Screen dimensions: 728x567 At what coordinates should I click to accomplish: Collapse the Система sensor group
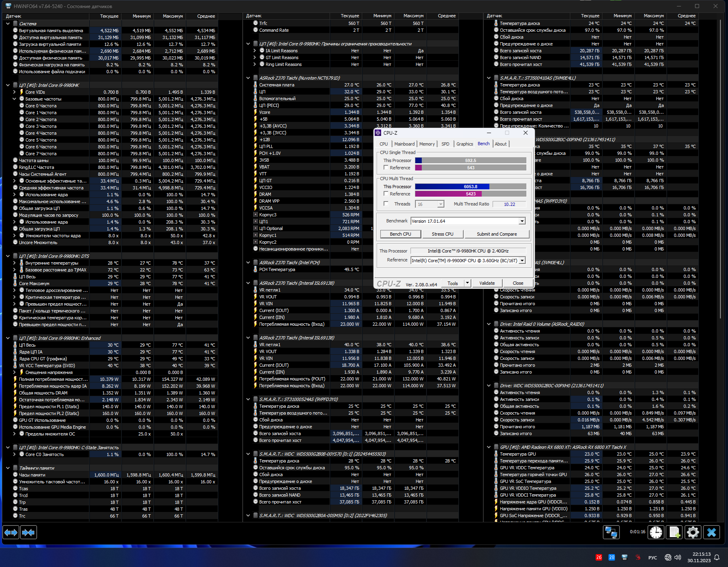(x=8, y=24)
